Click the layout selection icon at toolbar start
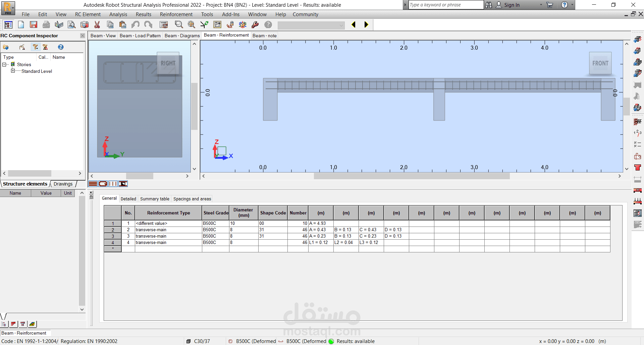 pos(8,24)
